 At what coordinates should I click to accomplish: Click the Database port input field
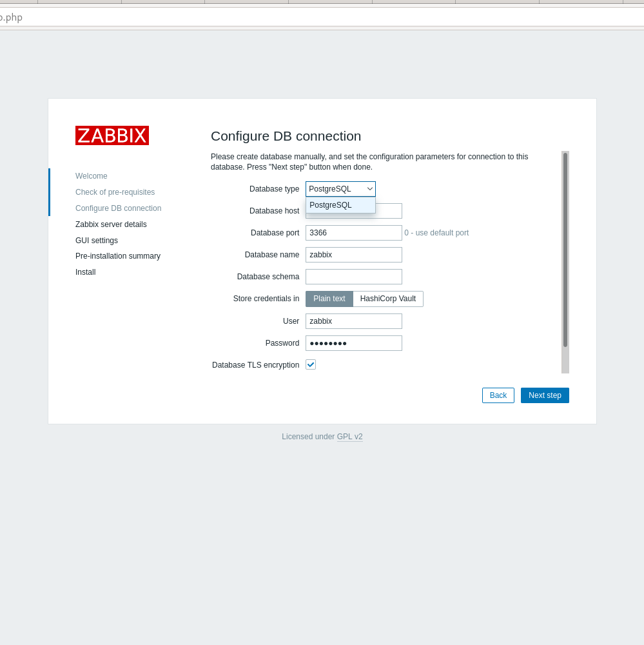pos(354,233)
